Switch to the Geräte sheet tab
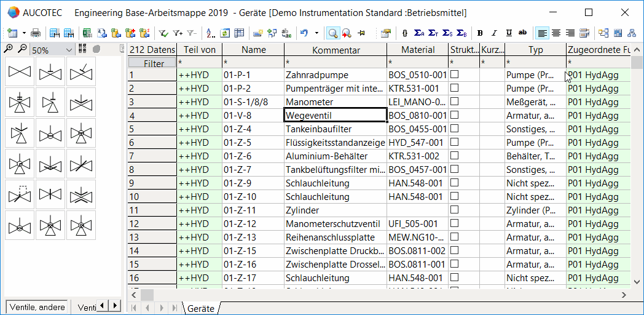Viewport: 644px width, 315px height. [200, 308]
